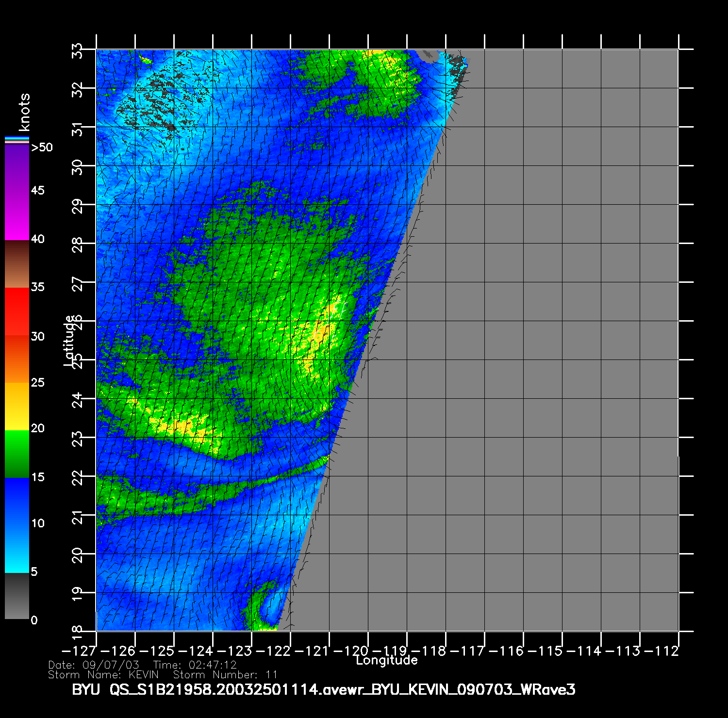This screenshot has height=718, width=728.
Task: Pick the yellow 20–25 knots legend band
Action: point(17,407)
